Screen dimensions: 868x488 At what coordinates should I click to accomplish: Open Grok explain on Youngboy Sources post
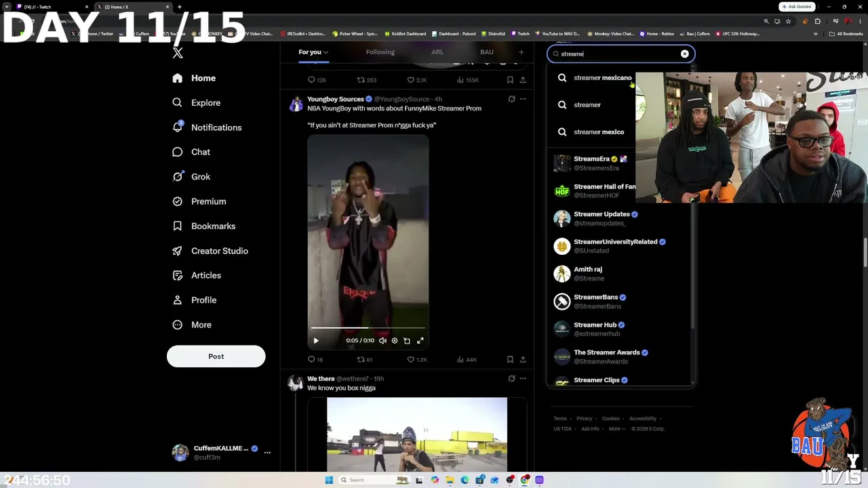[511, 99]
